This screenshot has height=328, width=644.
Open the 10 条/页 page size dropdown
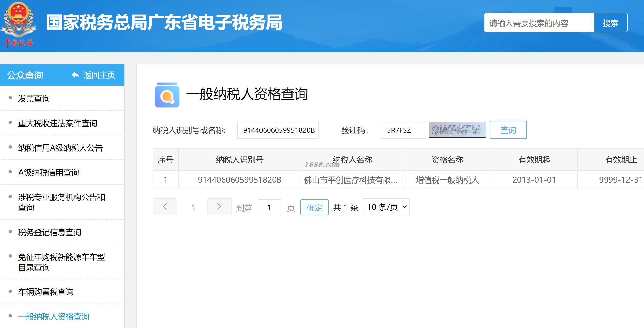[x=386, y=207]
